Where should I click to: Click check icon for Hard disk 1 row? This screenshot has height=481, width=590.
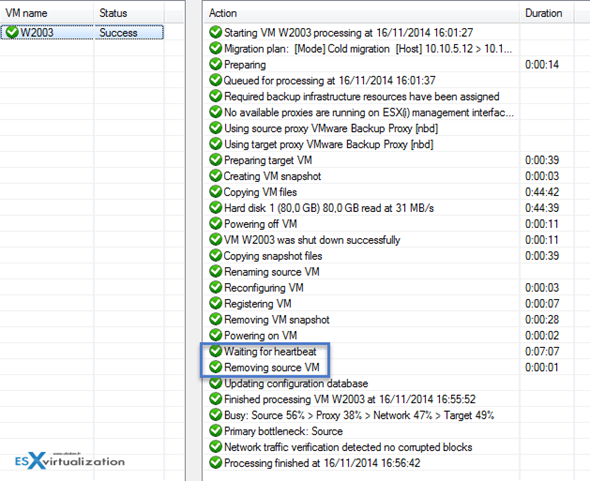pos(216,208)
